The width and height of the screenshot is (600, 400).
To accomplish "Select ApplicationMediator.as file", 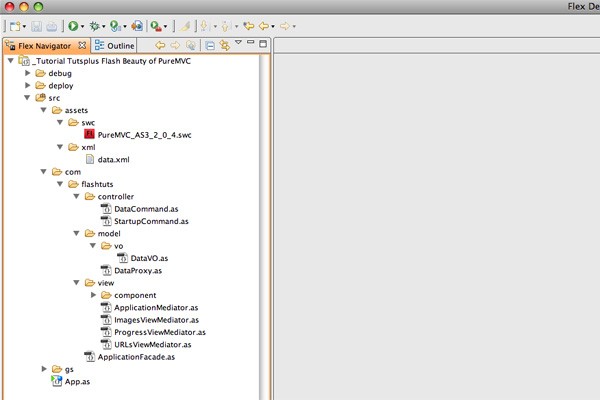I will click(156, 308).
